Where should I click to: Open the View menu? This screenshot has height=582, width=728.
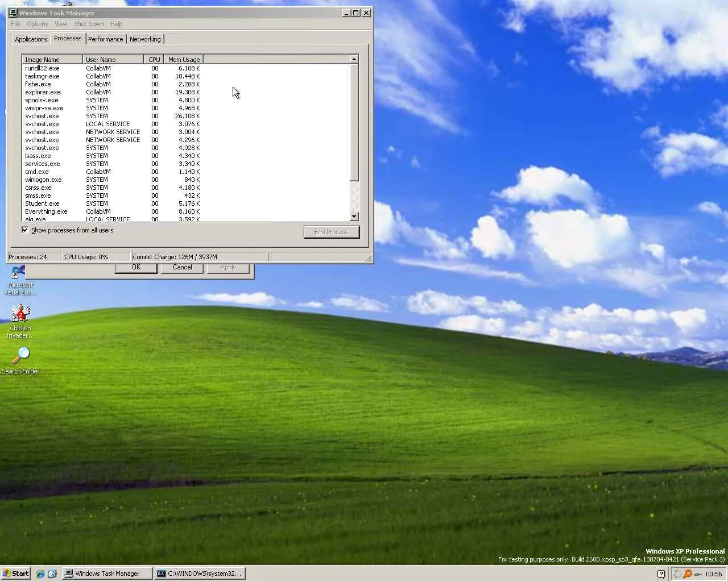click(x=61, y=24)
